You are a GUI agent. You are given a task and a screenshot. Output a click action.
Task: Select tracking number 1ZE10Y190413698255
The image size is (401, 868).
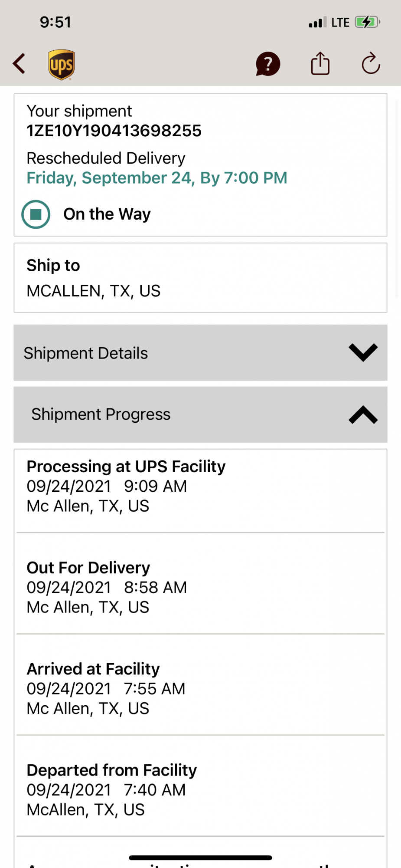pos(114,131)
